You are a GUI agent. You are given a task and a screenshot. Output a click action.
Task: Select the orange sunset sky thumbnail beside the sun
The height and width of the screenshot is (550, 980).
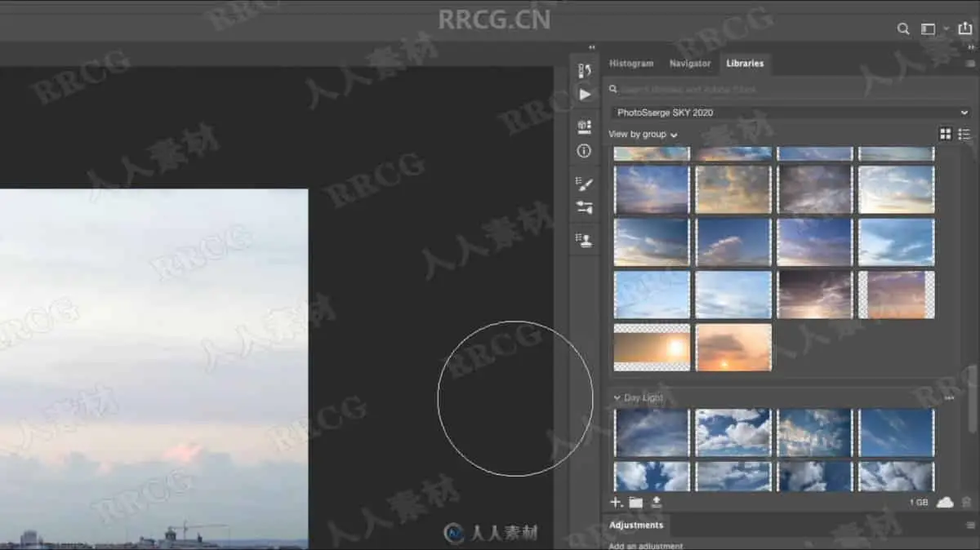click(733, 348)
